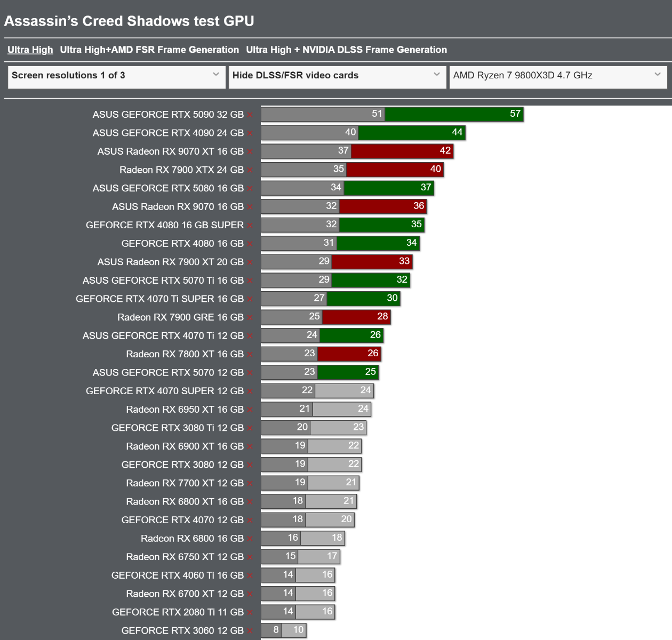
Task: Open Ultra High+AMD FSR Frame Generation tab
Action: click(x=149, y=50)
